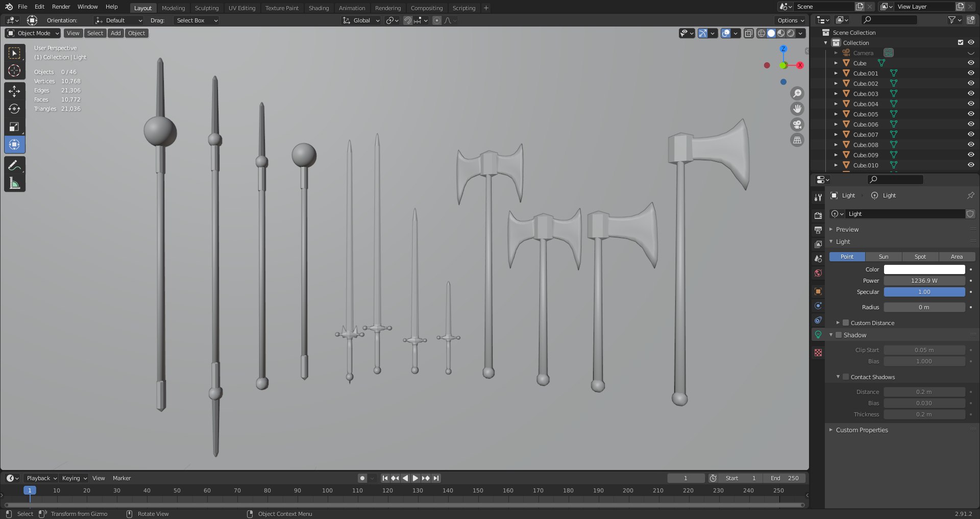Toggle snapping magnet icon
Screen dimensions: 980x519
coord(407,20)
